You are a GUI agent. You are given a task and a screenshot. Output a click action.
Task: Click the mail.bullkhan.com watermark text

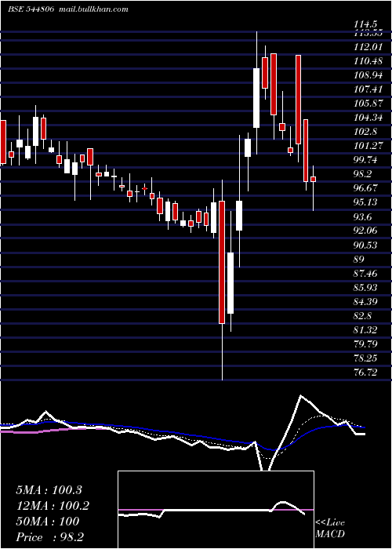(93, 9)
